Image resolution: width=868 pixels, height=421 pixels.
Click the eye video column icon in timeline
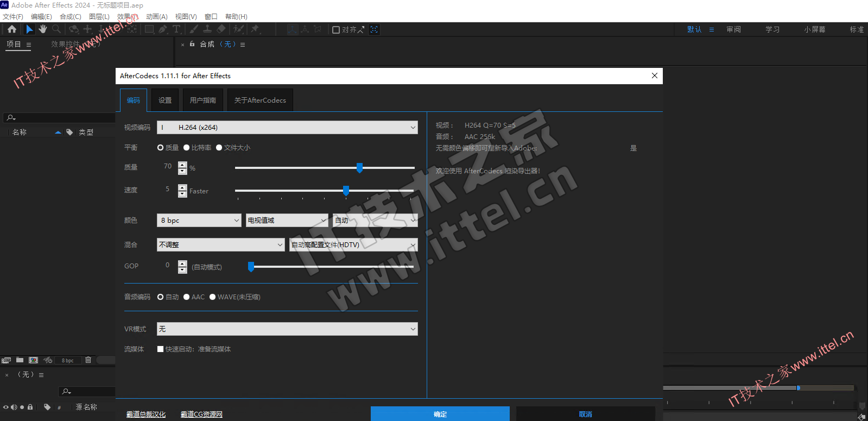5,407
